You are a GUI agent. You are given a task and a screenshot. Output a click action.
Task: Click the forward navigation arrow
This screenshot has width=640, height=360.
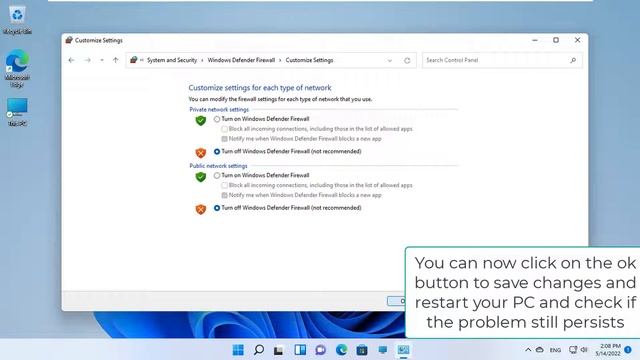87,60
